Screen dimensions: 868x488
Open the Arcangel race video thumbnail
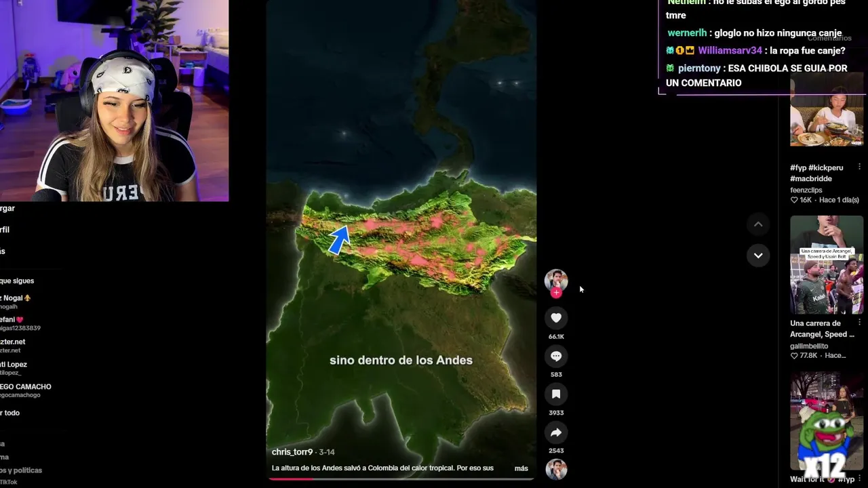point(827,265)
